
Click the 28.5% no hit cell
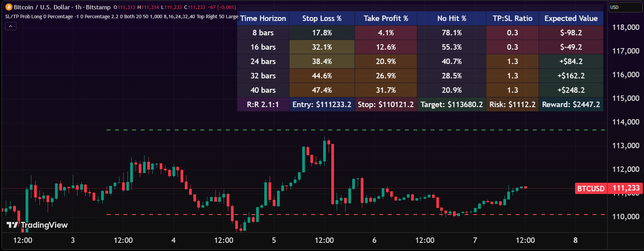[452, 76]
